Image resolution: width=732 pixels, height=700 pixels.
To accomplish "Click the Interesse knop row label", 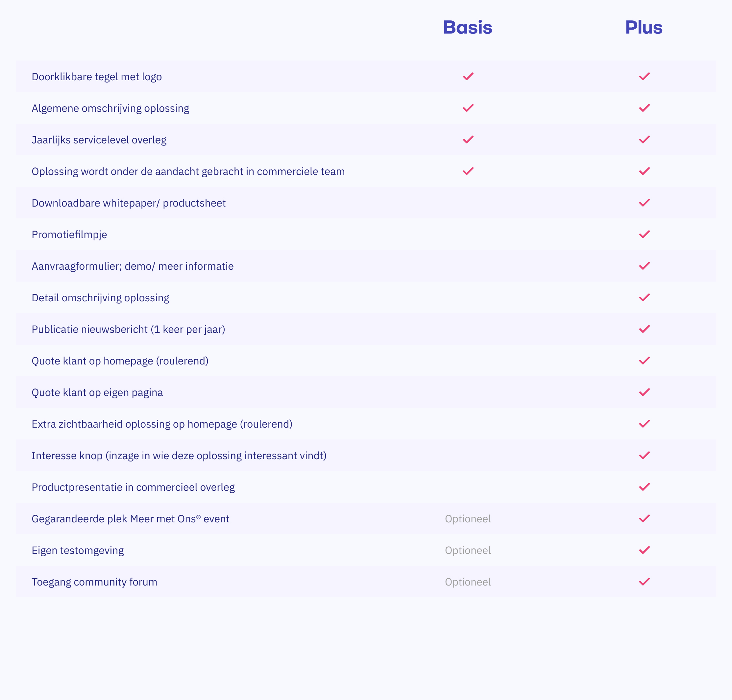I will click(x=179, y=456).
